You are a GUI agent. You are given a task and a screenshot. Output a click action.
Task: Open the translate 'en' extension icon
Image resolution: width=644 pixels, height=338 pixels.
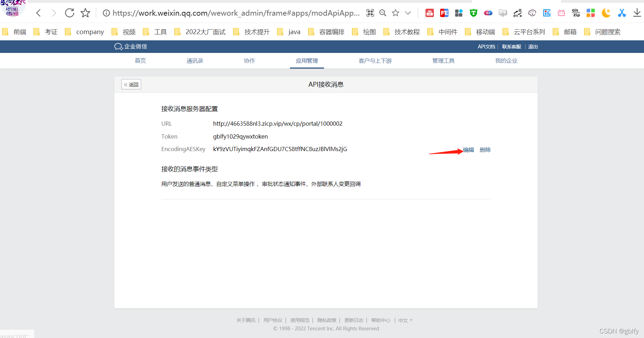click(x=517, y=13)
